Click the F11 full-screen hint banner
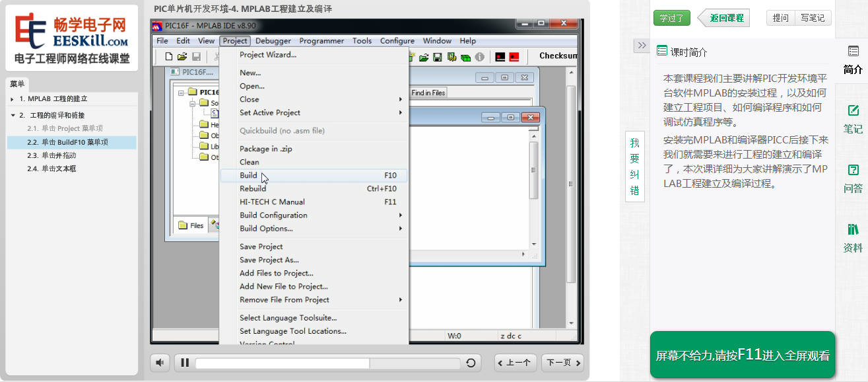 [743, 355]
